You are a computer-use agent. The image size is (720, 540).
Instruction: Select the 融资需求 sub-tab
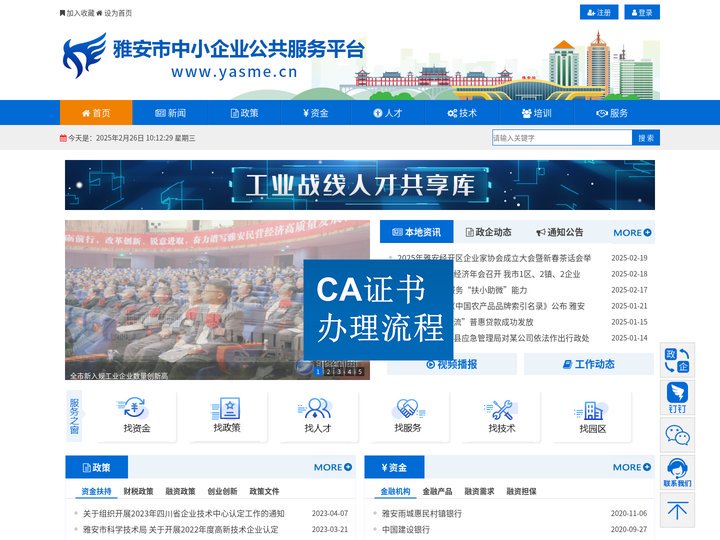point(479,491)
